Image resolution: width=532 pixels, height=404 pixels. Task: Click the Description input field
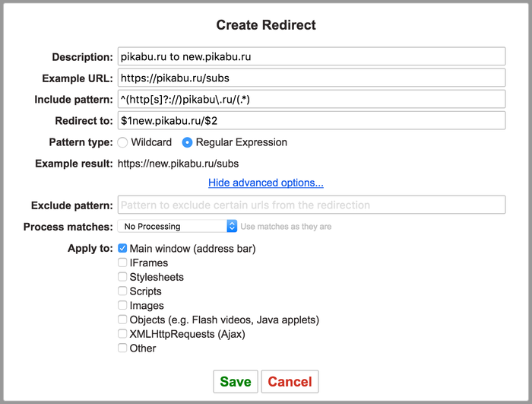(x=312, y=56)
